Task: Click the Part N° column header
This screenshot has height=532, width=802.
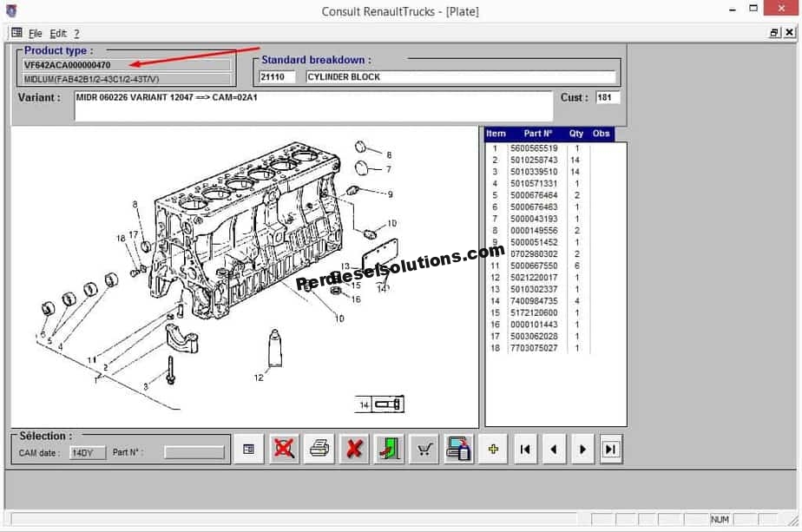Action: [x=537, y=134]
